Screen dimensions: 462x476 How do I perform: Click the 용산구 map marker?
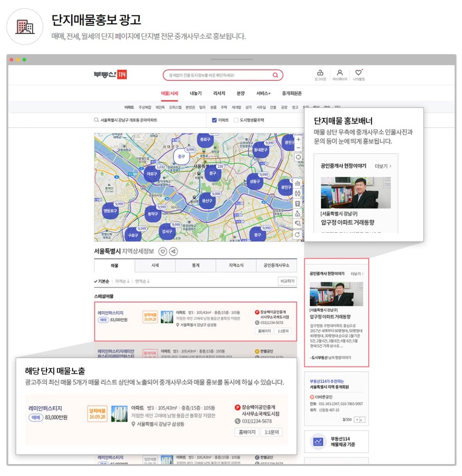[208, 201]
